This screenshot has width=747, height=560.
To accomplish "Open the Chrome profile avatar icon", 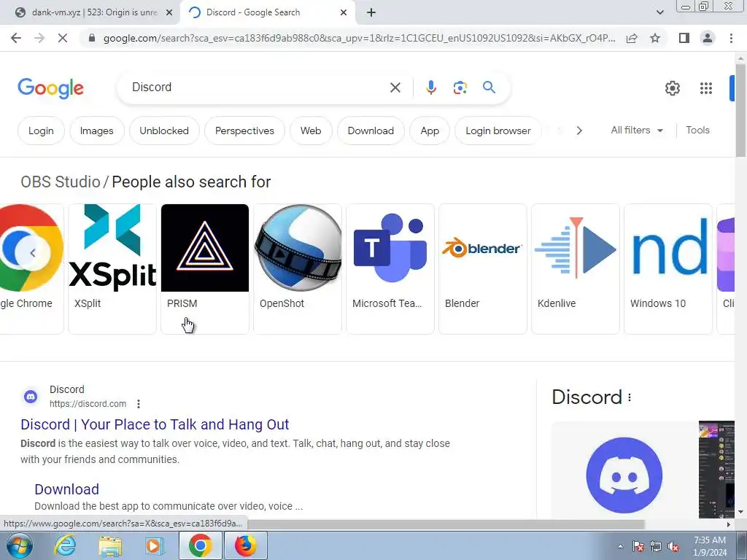I will [x=708, y=38].
